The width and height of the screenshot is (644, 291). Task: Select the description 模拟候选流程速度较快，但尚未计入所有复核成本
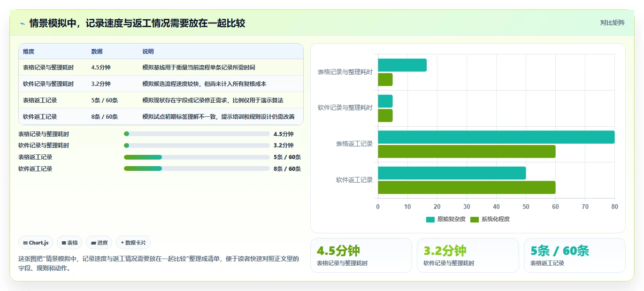204,84
